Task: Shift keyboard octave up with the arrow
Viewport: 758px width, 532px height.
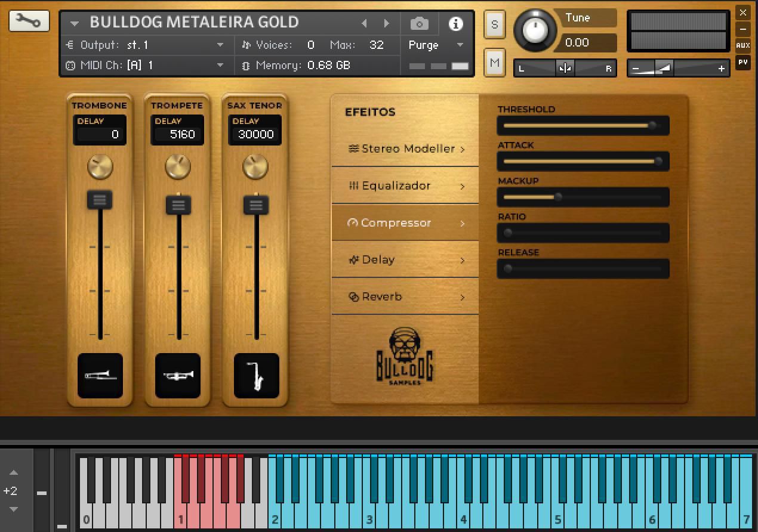Action: pyautogui.click(x=14, y=473)
